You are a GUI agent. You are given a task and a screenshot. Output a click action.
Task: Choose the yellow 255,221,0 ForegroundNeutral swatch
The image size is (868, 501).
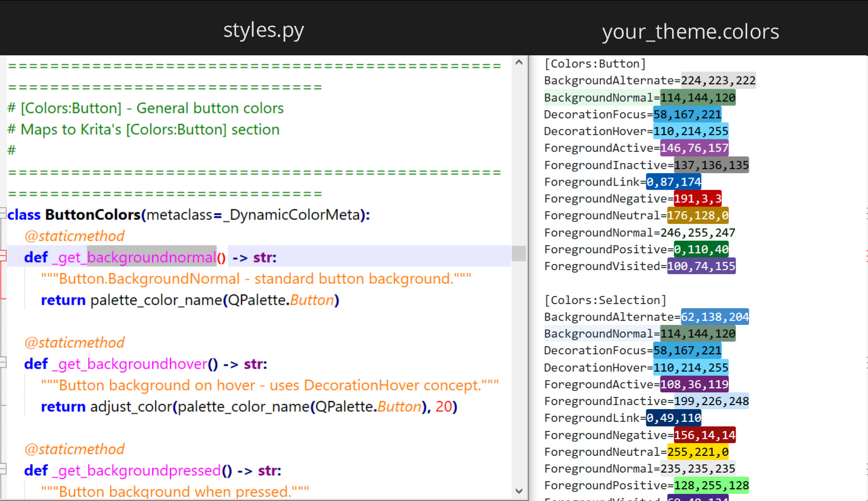(x=697, y=452)
